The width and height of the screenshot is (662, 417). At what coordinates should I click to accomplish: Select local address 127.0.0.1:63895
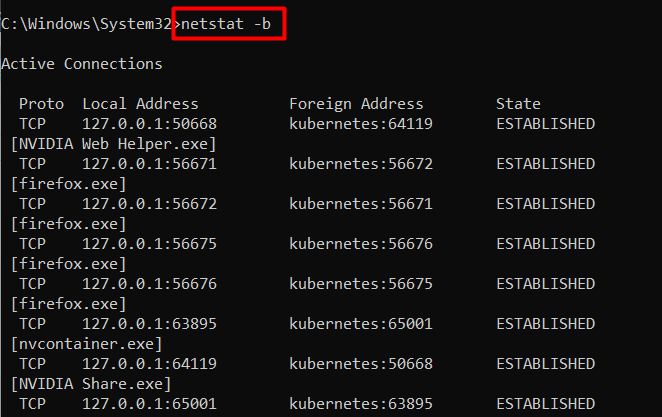tap(149, 323)
